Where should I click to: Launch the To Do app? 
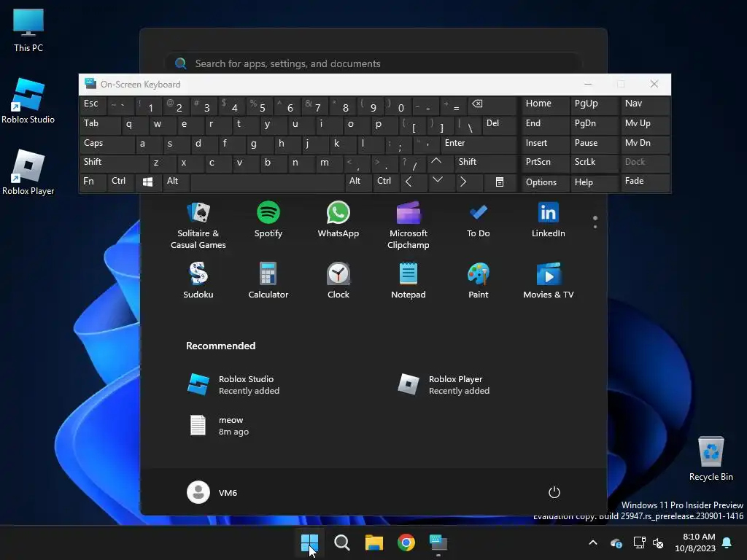(479, 220)
